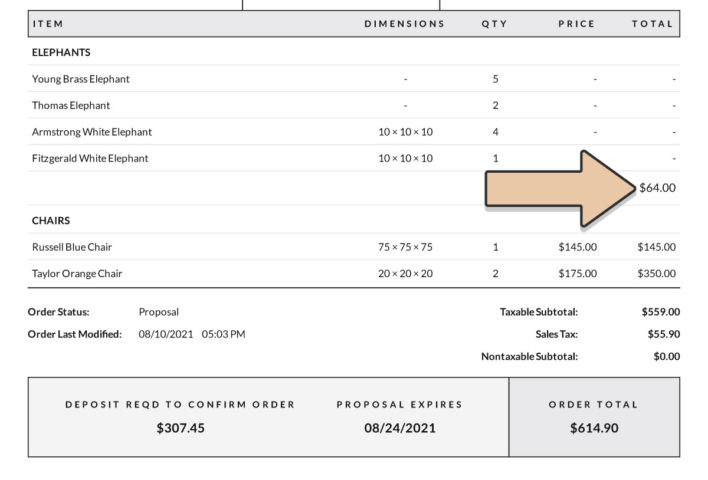Select the QTY column header

coord(495,24)
